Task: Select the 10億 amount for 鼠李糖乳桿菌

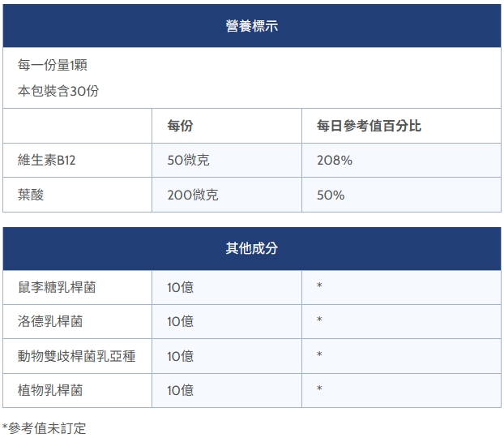Action: [x=180, y=287]
